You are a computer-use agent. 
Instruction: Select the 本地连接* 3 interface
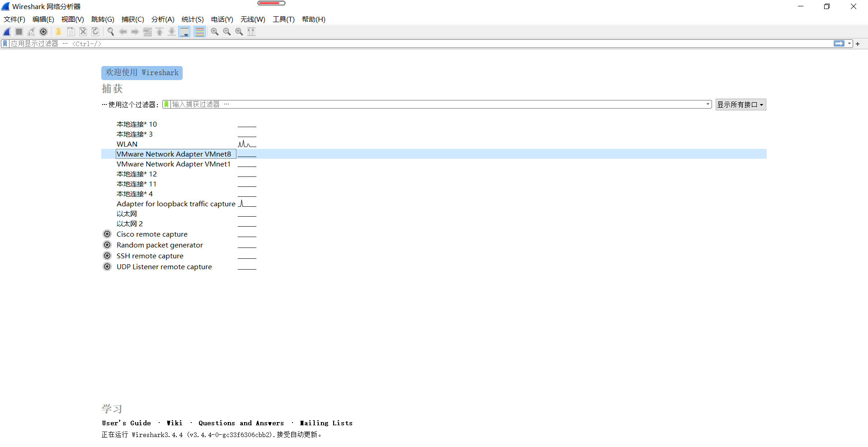[x=434, y=134]
